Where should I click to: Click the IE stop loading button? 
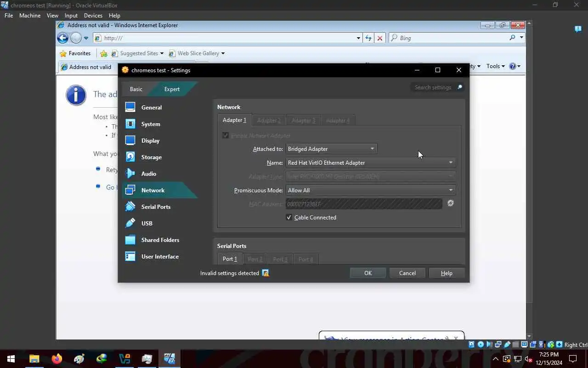(x=379, y=38)
